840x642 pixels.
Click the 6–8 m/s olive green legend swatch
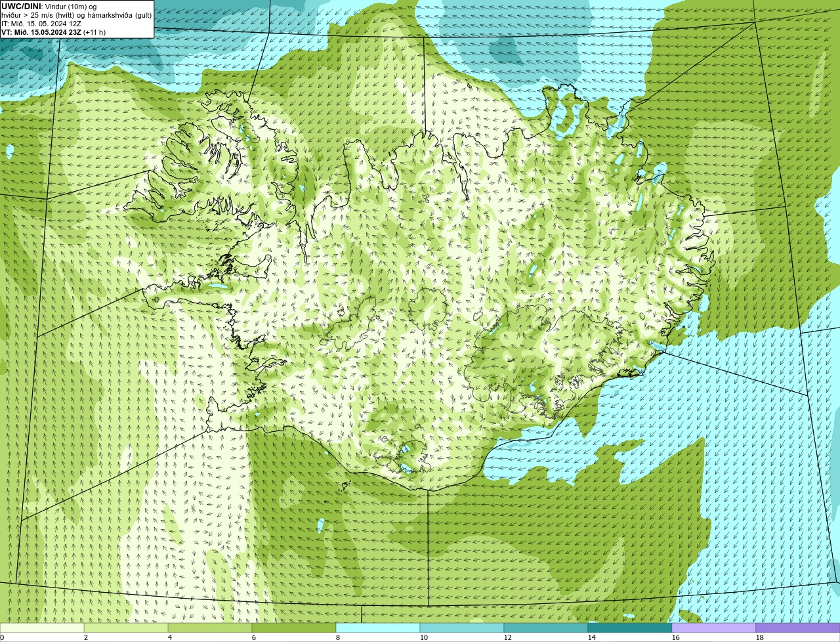(x=294, y=628)
